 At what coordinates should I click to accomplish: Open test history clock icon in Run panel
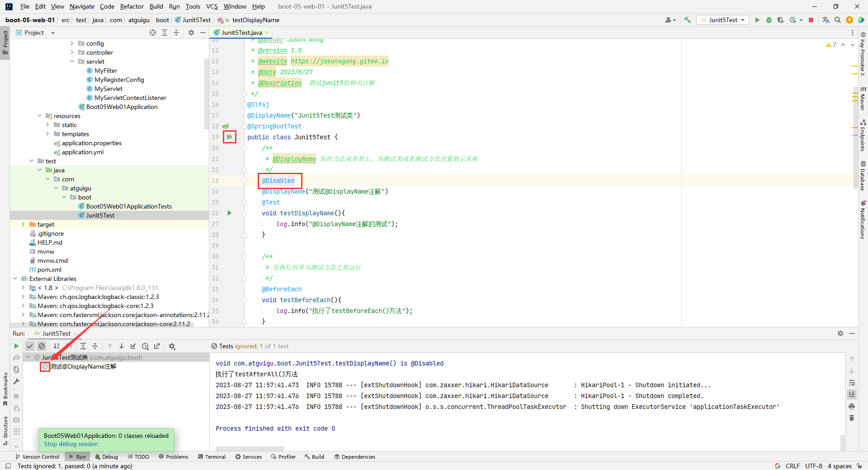click(145, 346)
